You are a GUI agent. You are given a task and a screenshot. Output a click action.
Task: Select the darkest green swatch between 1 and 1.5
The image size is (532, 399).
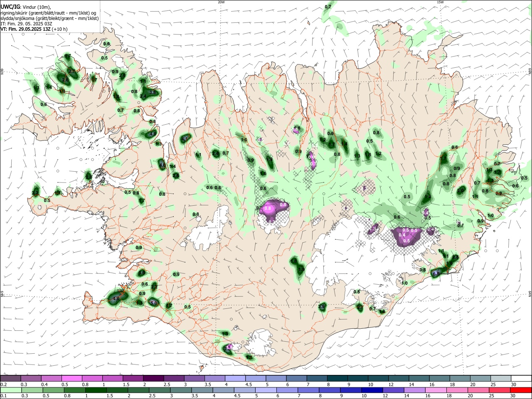[x=96, y=390]
